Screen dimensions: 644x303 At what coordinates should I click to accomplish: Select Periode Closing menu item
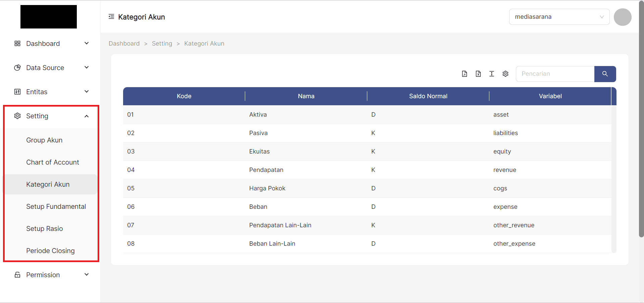tap(50, 251)
